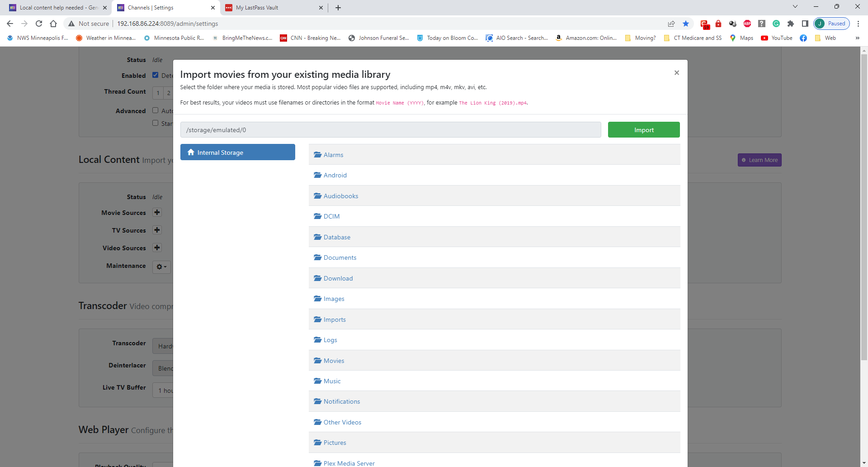Screen dimensions: 868x467
Task: Click the browser reload page icon
Action: (x=39, y=24)
